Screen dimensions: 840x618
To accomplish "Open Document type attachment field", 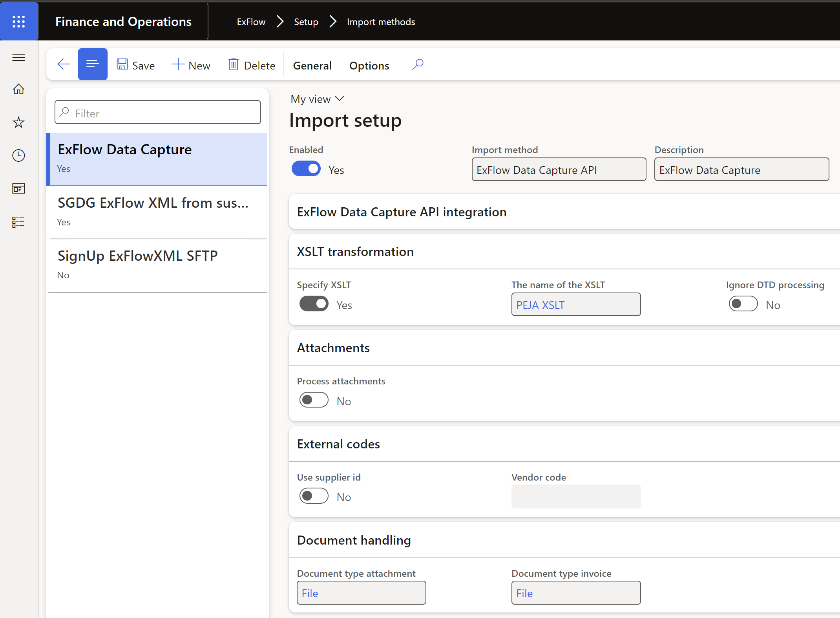I will pos(361,593).
